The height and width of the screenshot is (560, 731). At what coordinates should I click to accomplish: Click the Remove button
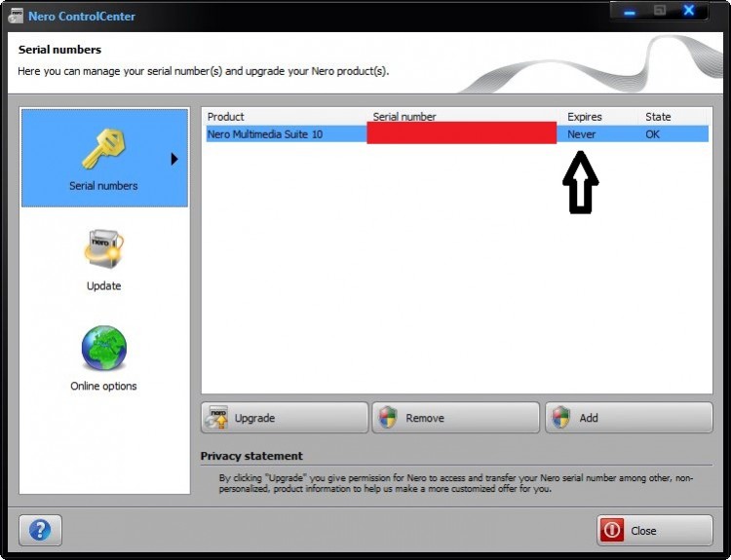(455, 418)
